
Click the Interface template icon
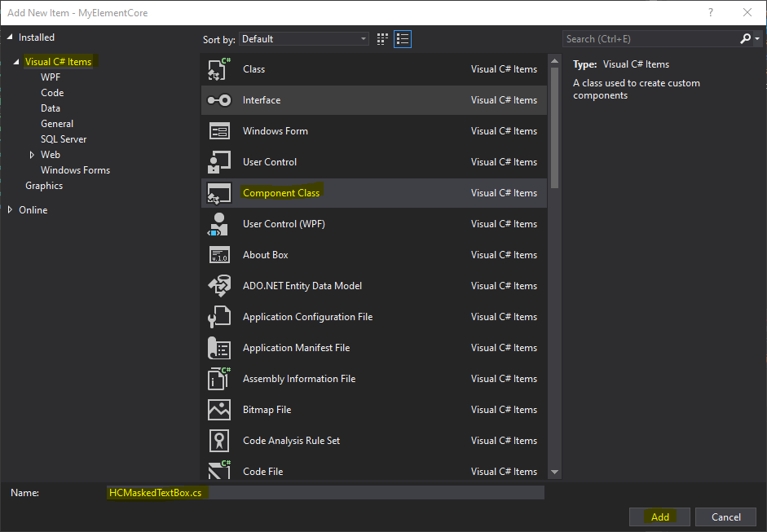[x=219, y=100]
